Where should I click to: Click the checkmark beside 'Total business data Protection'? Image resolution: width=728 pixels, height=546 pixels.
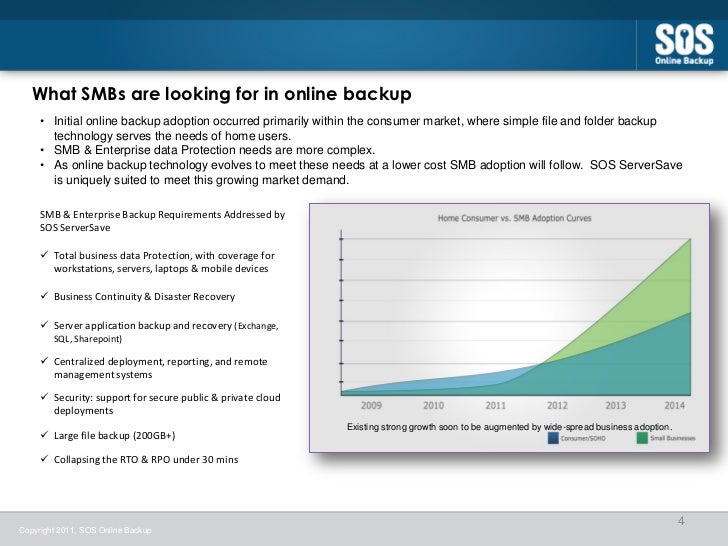click(x=44, y=254)
